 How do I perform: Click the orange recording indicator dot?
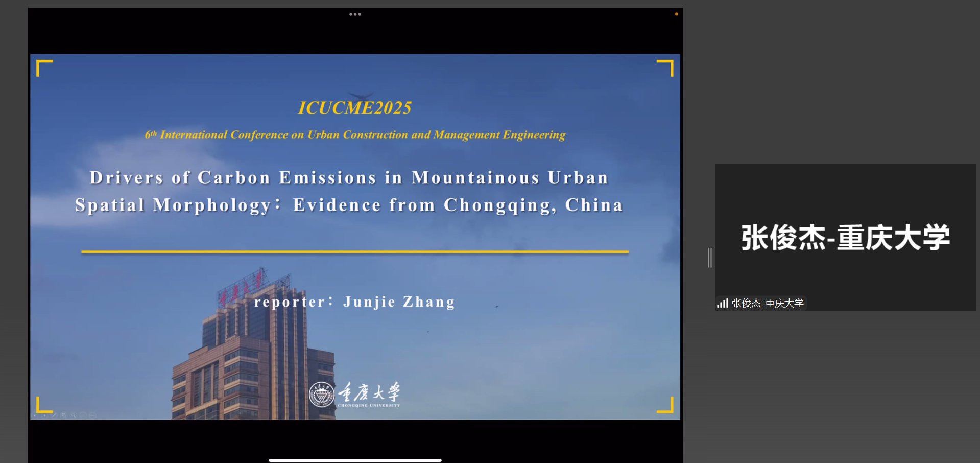coord(676,14)
